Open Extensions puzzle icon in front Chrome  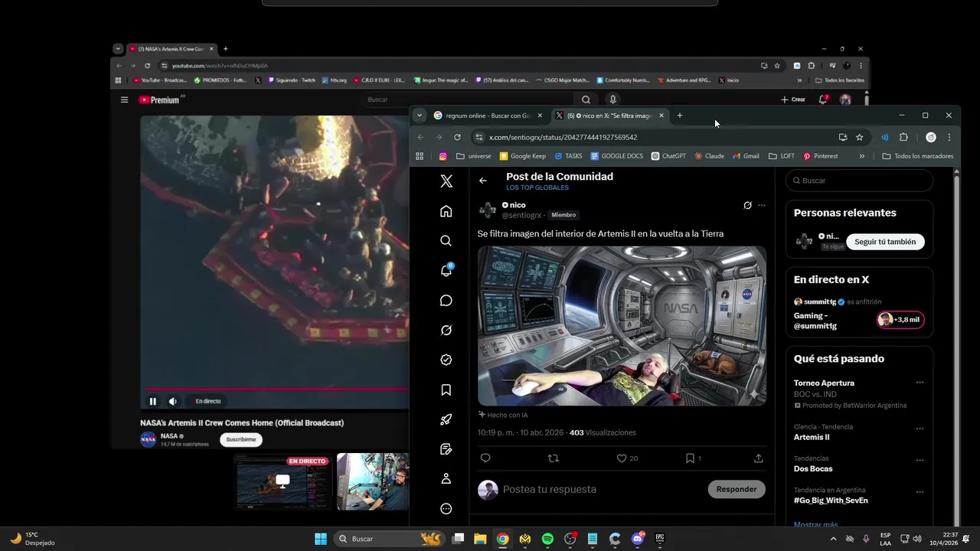click(x=903, y=137)
